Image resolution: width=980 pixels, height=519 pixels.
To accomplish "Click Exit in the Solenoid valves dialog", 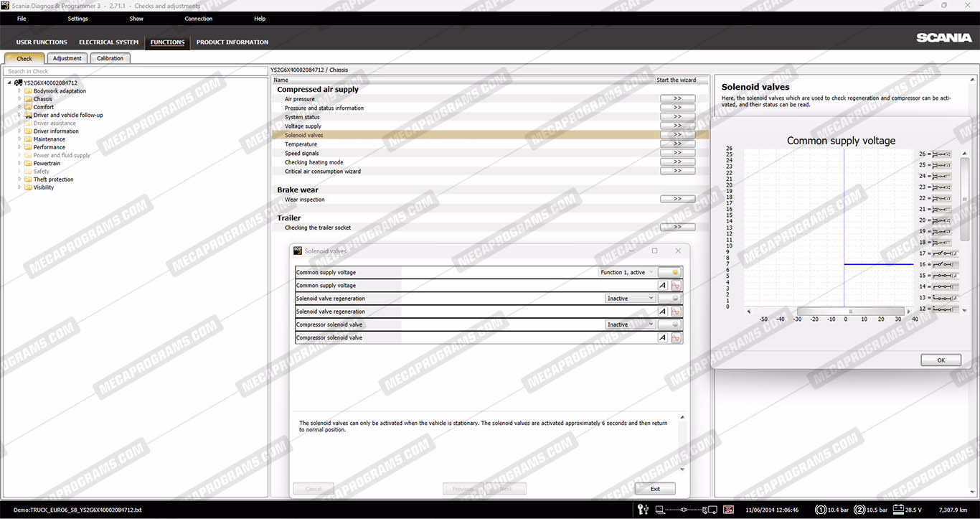I will coord(655,489).
